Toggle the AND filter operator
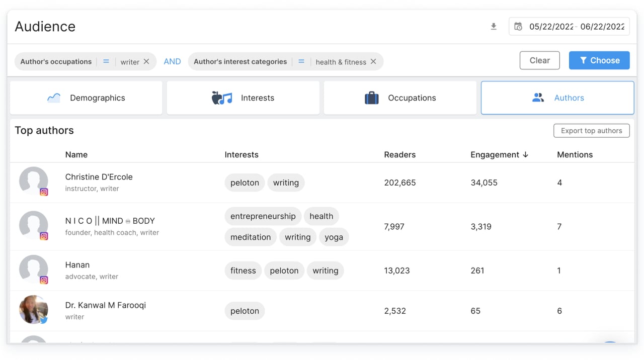 (172, 61)
